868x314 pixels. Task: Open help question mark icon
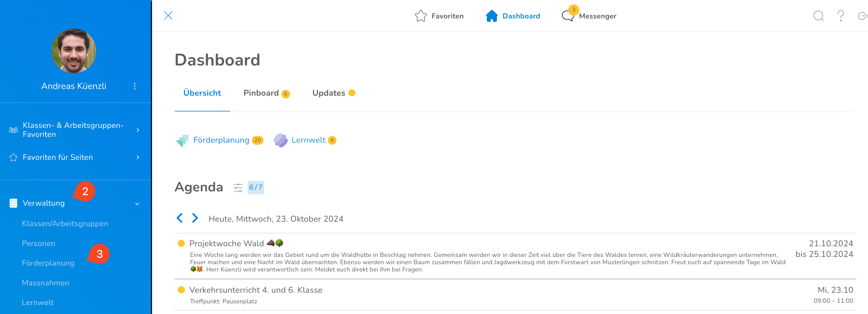(841, 16)
